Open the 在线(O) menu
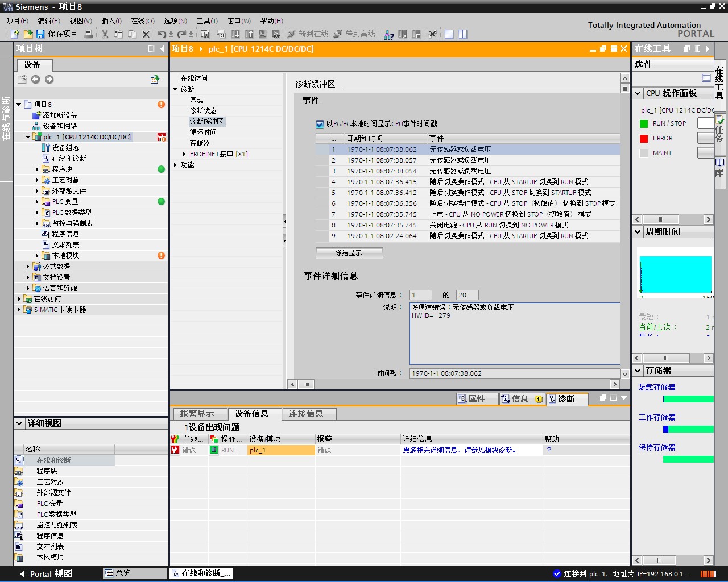Screen dimensions: 728x582 click(x=143, y=20)
